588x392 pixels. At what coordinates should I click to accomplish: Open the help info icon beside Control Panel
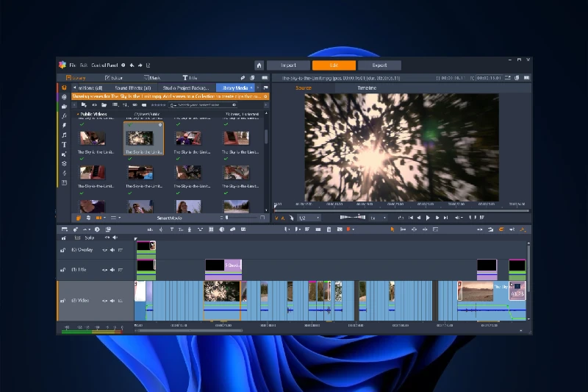(123, 65)
